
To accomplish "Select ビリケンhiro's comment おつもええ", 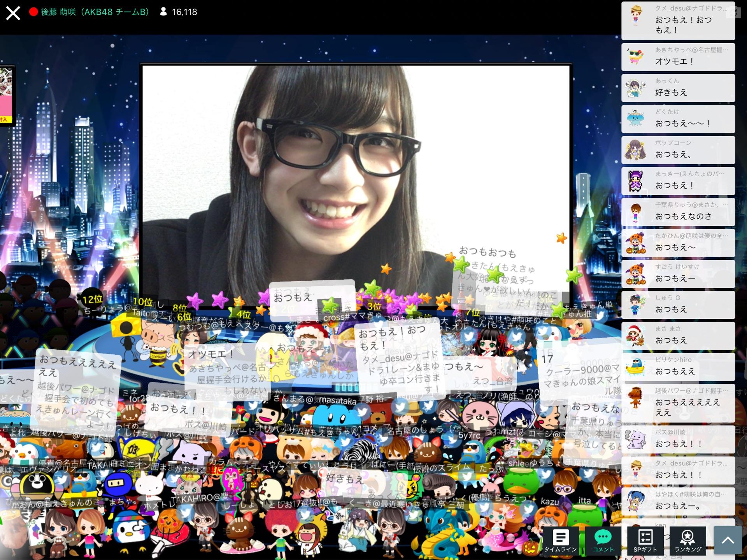I will 678,367.
